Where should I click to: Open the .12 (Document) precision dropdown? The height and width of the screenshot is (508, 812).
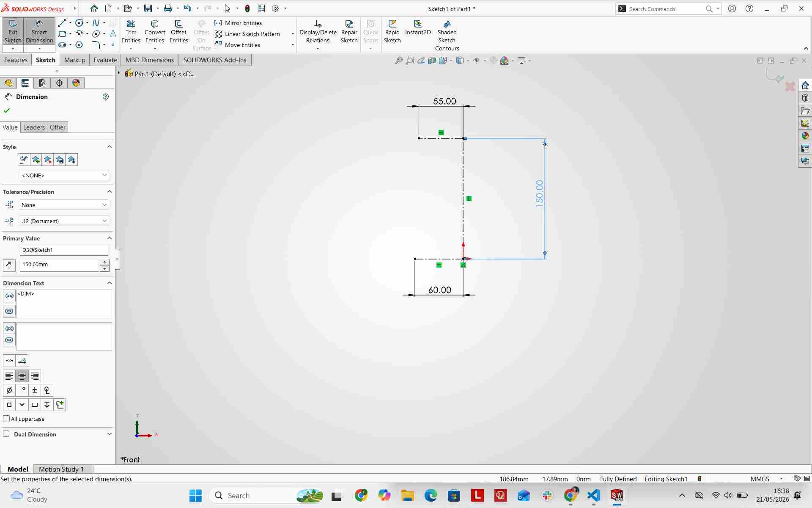(x=64, y=221)
